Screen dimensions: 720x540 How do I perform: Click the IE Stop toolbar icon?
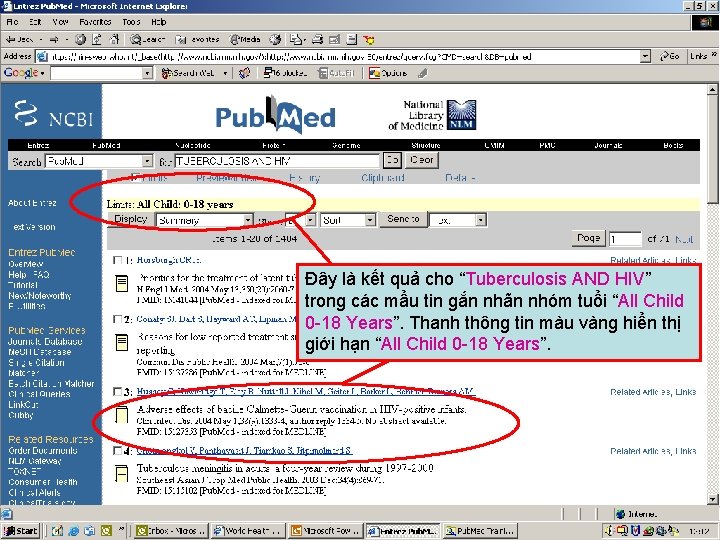[x=80, y=39]
